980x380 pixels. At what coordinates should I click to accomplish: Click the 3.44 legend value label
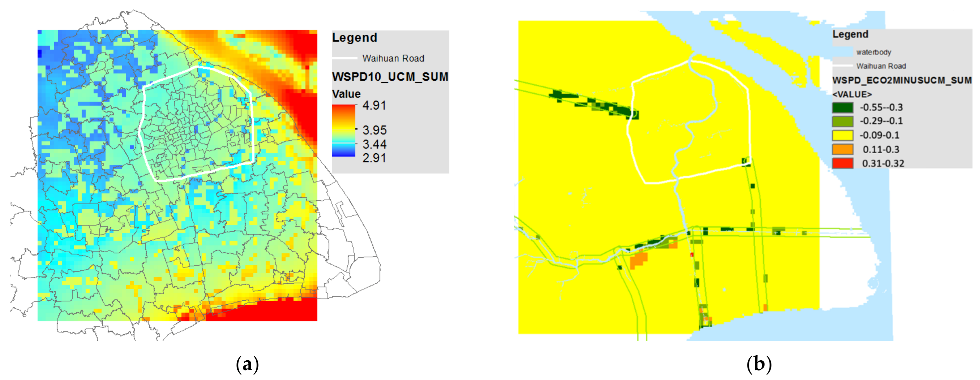click(x=374, y=145)
